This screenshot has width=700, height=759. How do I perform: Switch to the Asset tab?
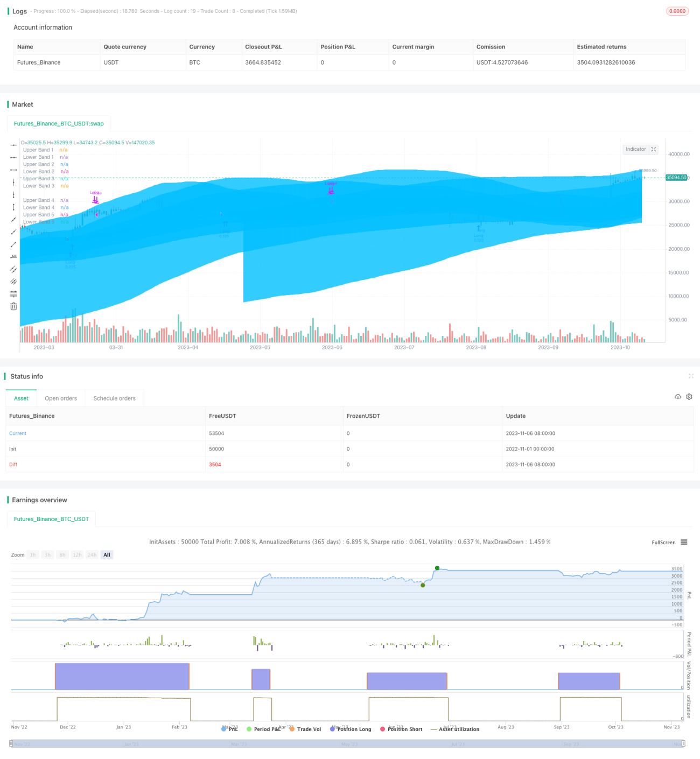tap(21, 398)
